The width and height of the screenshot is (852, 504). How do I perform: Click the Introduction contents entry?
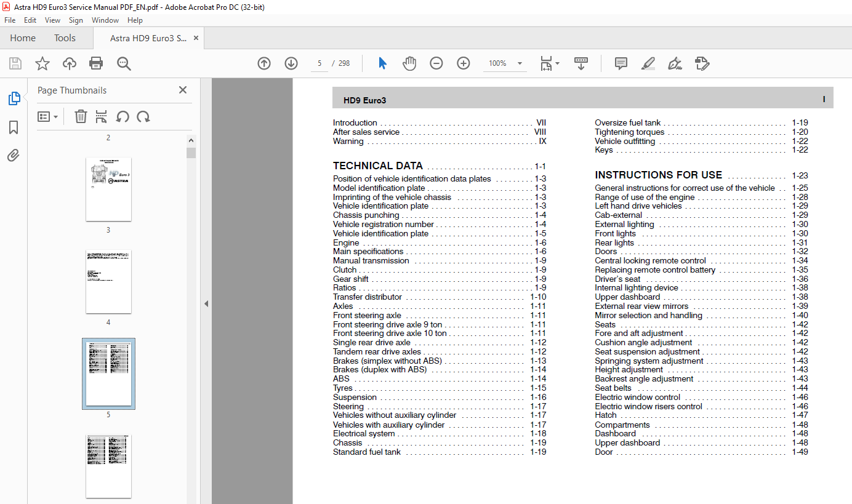tap(440, 123)
